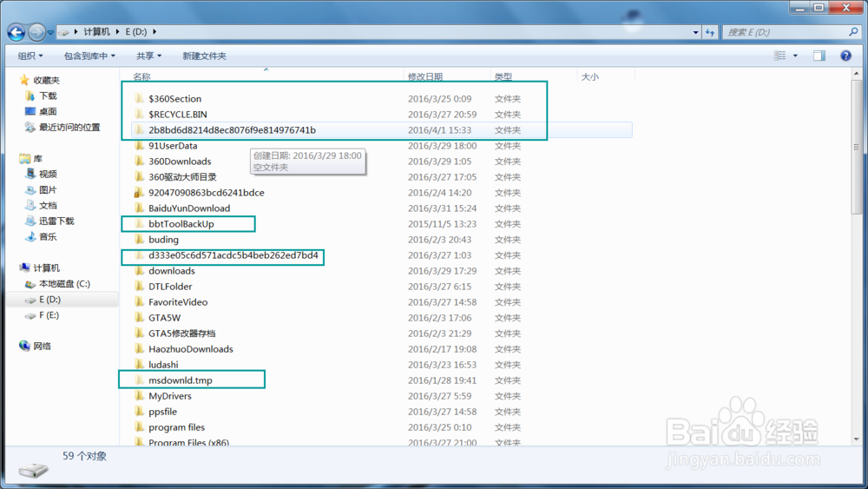
Task: Select the ppsfile folder icon
Action: pos(140,412)
